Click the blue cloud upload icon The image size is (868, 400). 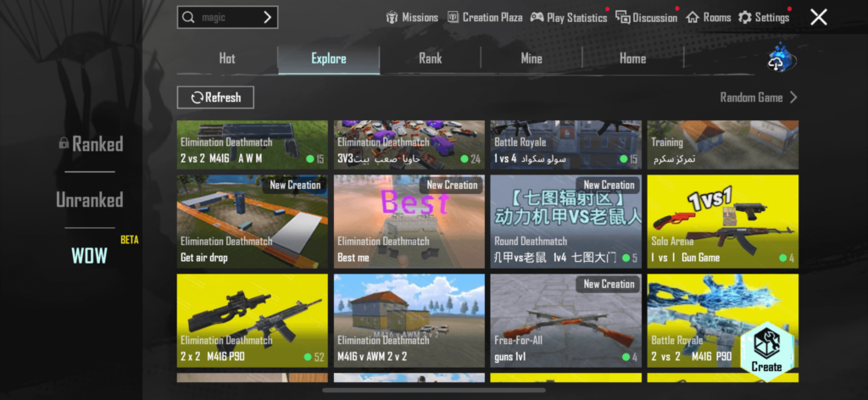pos(781,58)
